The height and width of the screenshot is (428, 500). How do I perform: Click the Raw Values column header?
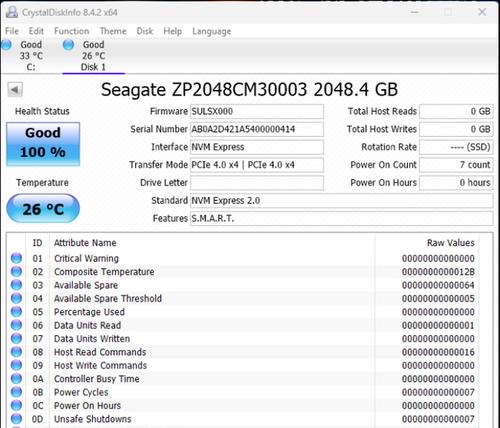[x=451, y=243]
